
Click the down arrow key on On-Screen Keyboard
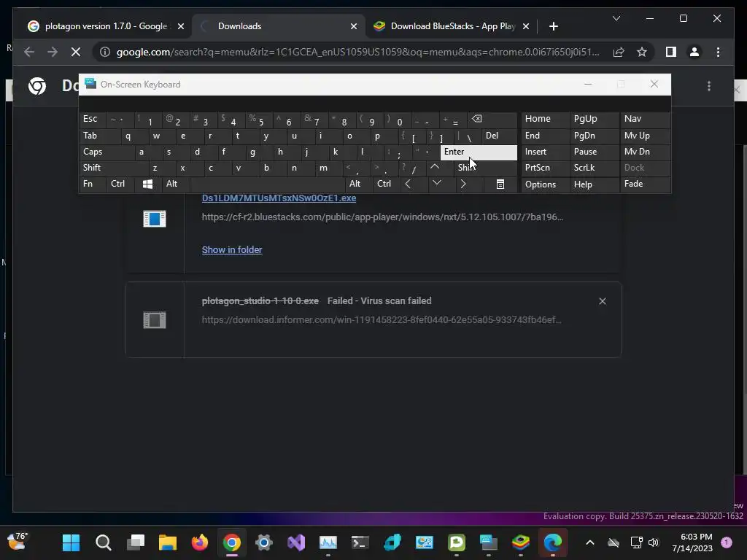[436, 183]
